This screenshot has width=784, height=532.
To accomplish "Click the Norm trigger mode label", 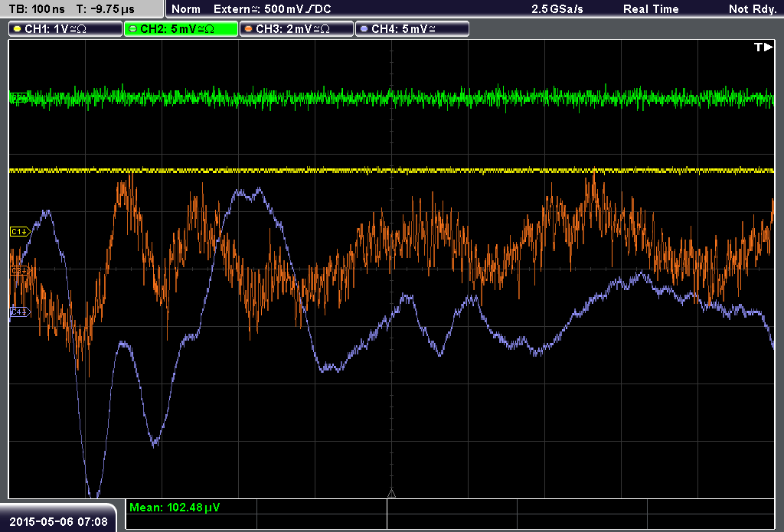I will 185,9.
